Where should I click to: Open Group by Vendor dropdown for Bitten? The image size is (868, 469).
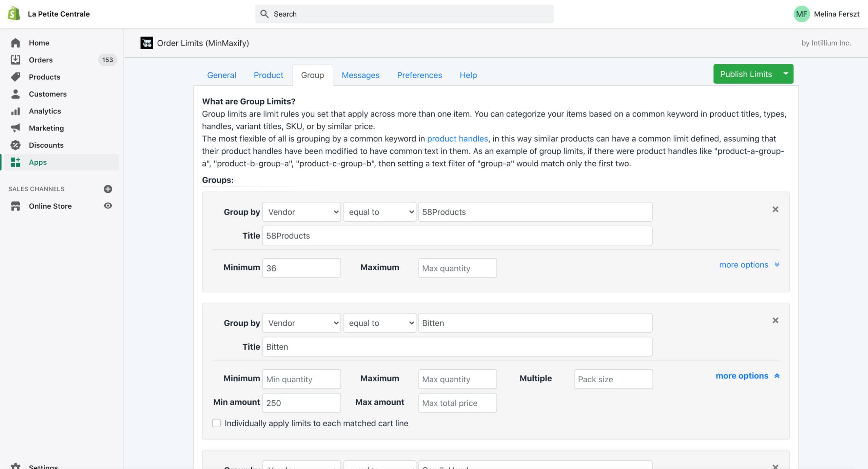[x=301, y=323]
